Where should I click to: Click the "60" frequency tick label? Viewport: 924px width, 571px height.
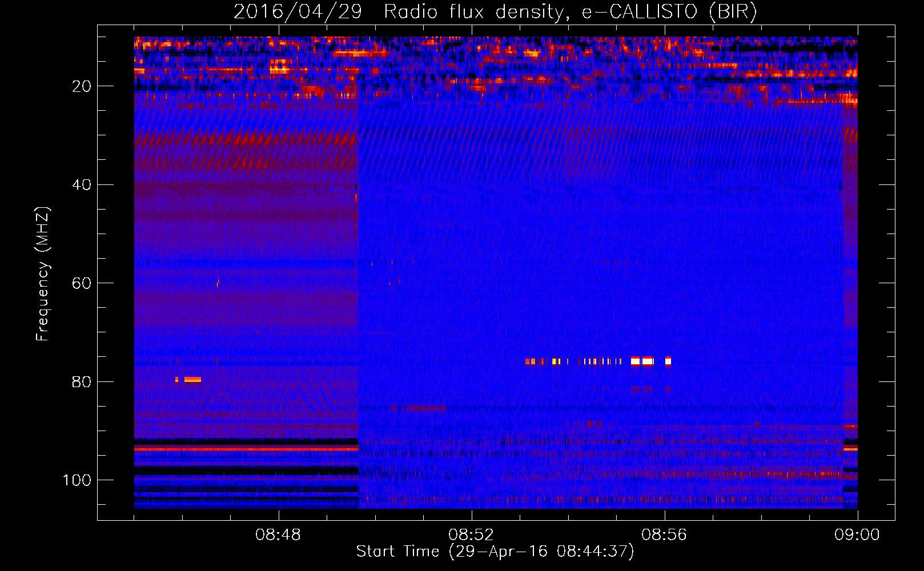(82, 283)
